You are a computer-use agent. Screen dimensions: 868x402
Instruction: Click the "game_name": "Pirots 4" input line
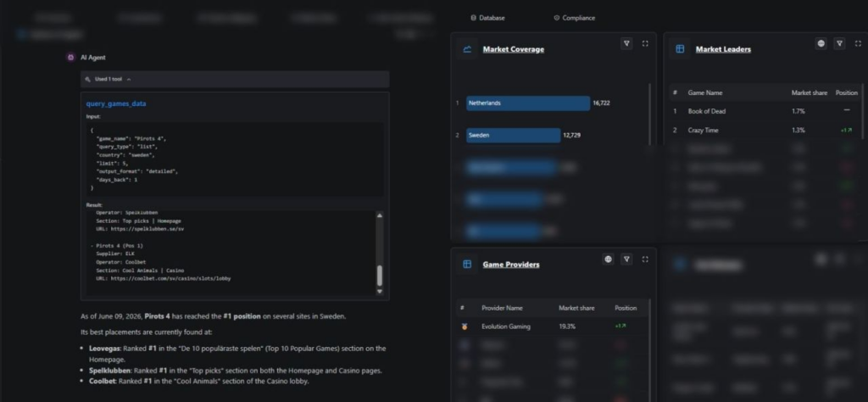point(131,138)
